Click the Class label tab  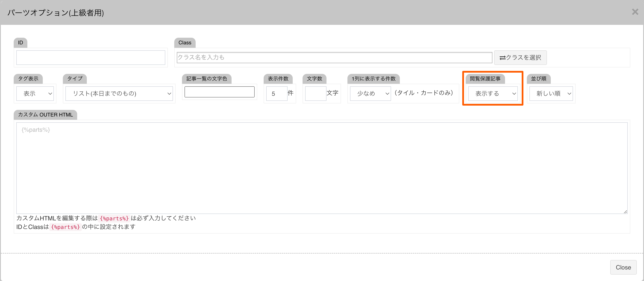point(185,43)
